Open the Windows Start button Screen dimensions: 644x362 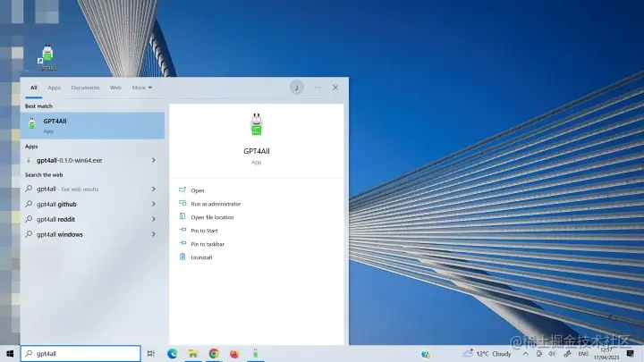pyautogui.click(x=10, y=353)
